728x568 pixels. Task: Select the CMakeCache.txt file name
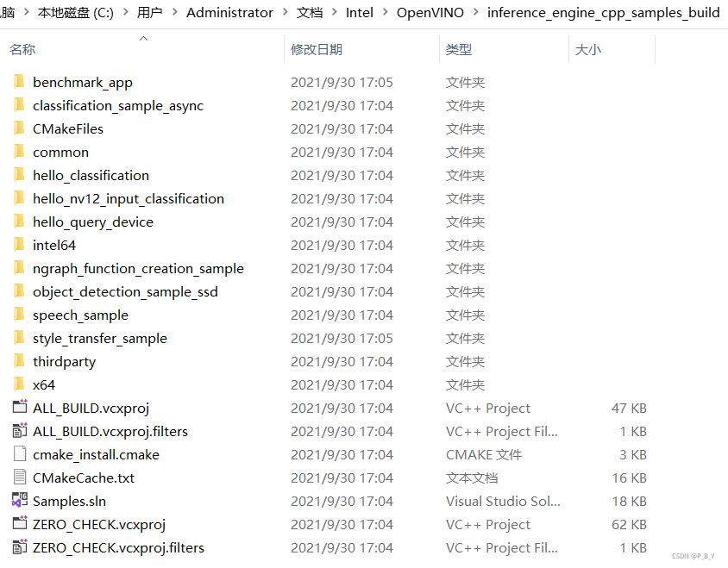coord(84,477)
